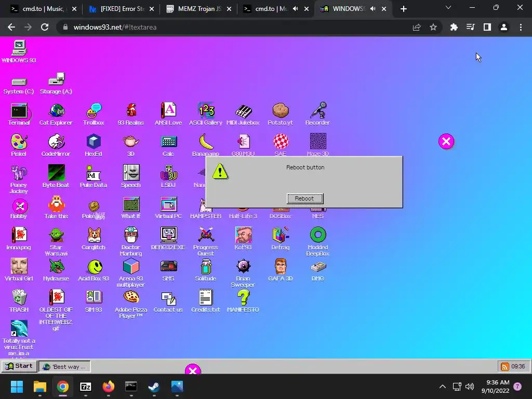This screenshot has height=399, width=532.
Task: Open Chrome three-dot menu
Action: tap(521, 27)
